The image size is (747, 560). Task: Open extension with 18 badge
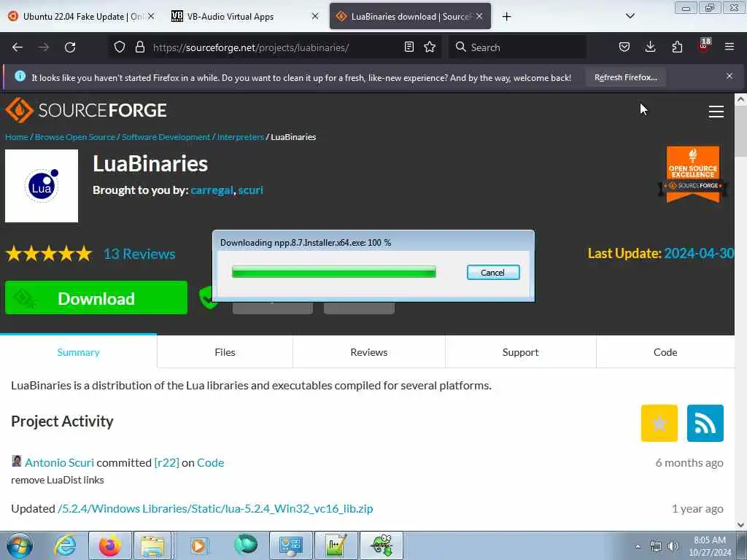click(x=704, y=46)
